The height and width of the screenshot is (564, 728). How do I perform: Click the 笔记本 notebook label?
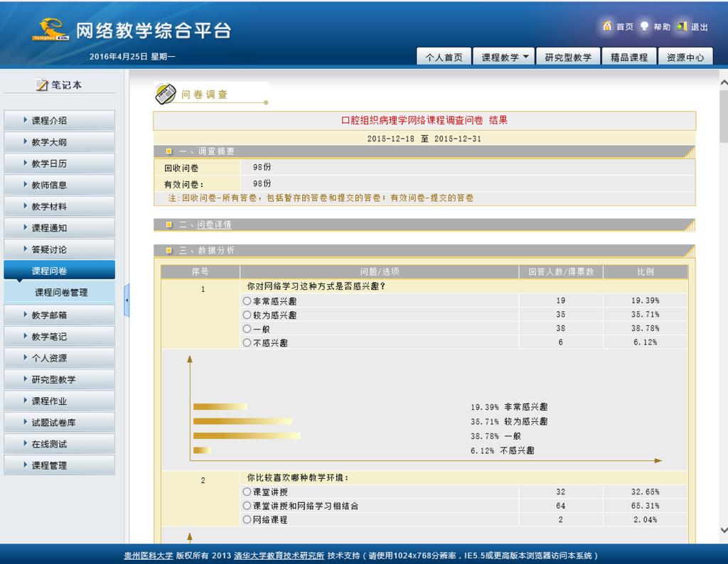pos(66,85)
